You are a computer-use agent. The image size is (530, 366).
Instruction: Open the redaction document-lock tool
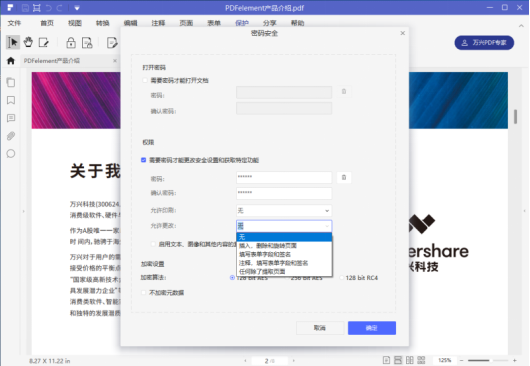87,43
